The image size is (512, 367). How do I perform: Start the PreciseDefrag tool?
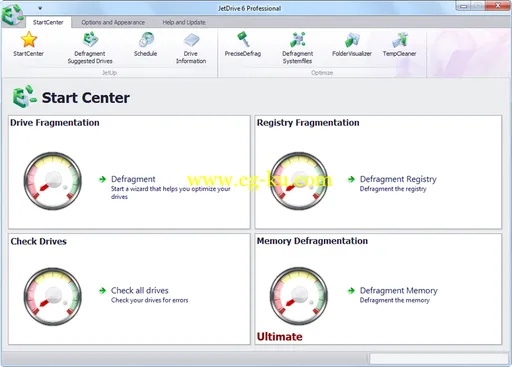(x=243, y=44)
